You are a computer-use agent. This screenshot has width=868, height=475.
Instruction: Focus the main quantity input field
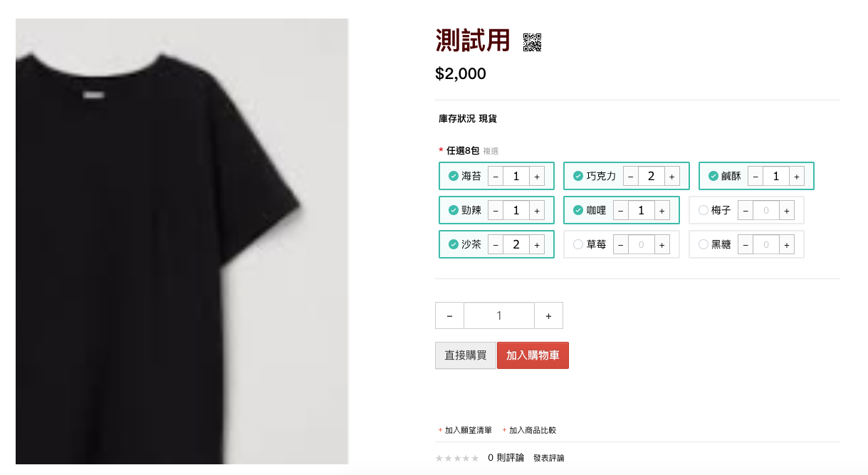coord(499,315)
